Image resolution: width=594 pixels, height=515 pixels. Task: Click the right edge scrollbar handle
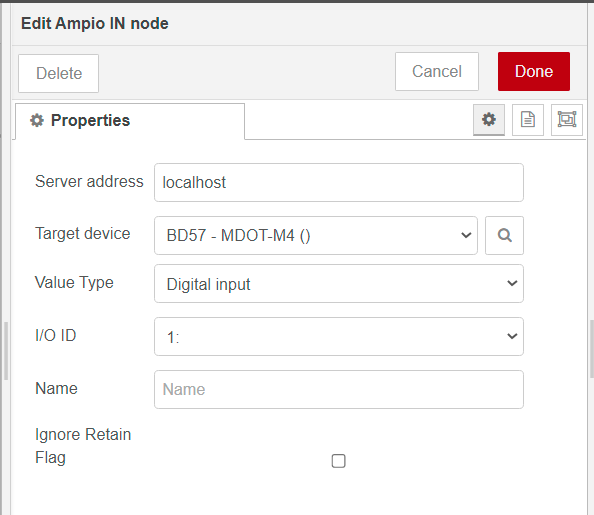(592, 349)
